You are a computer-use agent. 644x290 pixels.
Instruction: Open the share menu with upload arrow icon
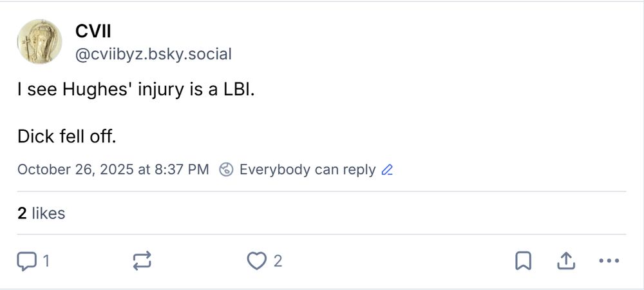(x=565, y=261)
